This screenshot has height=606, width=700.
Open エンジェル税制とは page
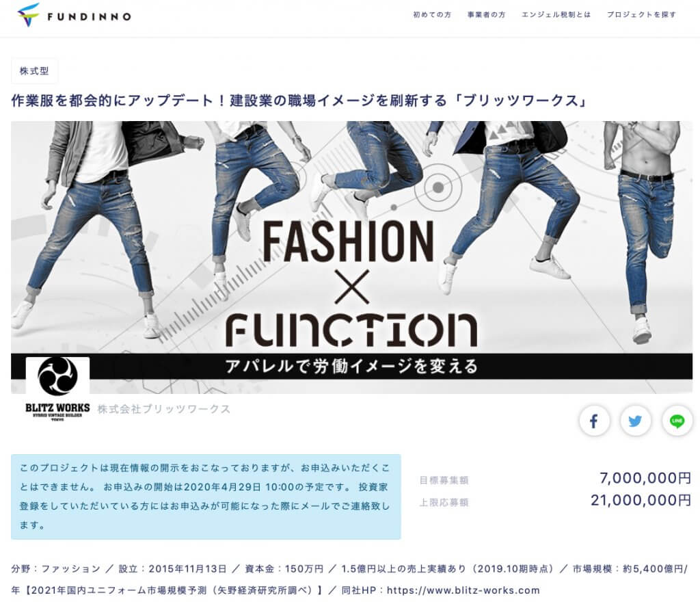click(x=556, y=15)
